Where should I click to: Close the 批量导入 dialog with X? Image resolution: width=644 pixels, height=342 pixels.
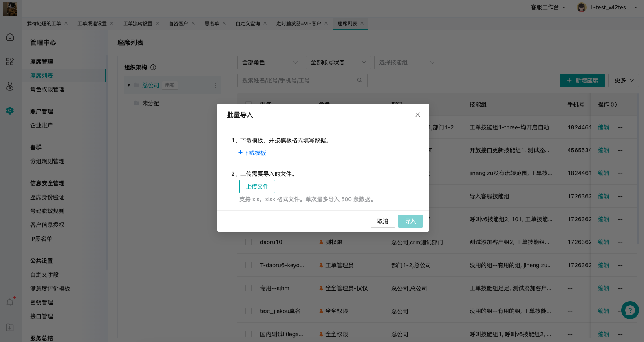[418, 115]
